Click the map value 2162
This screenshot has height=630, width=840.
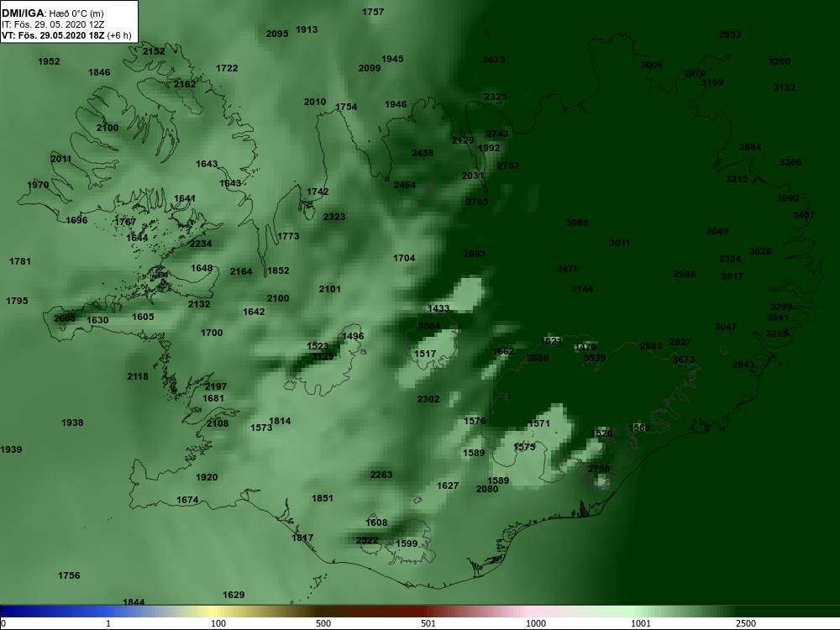tap(185, 84)
